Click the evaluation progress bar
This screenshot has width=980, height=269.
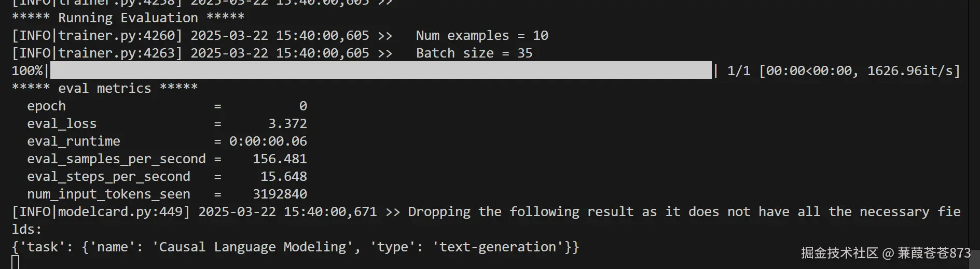381,70
